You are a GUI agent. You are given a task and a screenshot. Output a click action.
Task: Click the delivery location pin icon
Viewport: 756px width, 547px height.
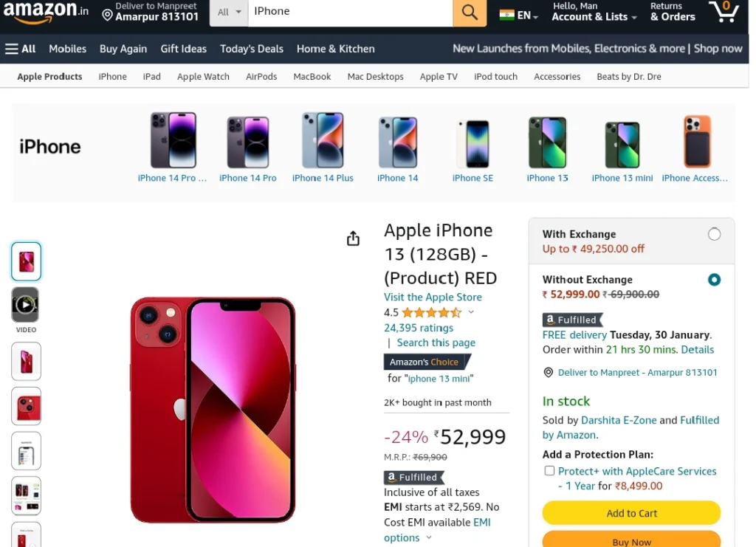pos(108,16)
